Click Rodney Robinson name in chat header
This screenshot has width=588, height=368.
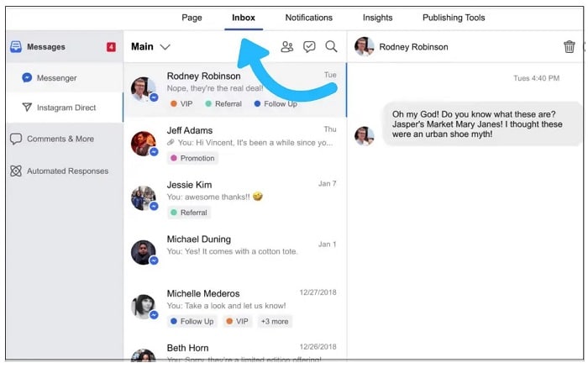tap(413, 47)
